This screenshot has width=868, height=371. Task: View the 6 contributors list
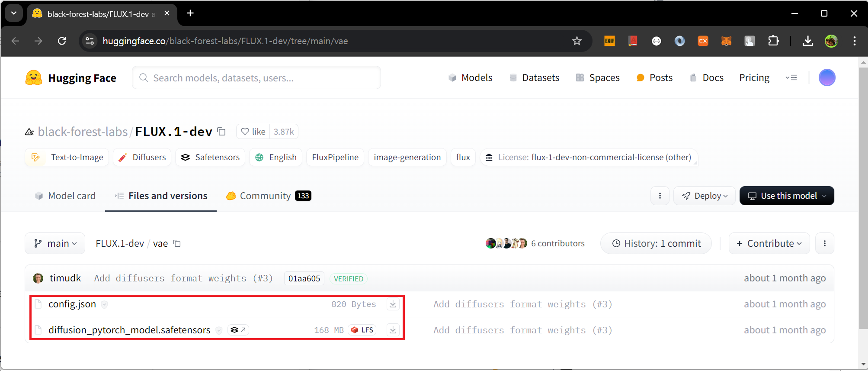pos(535,243)
